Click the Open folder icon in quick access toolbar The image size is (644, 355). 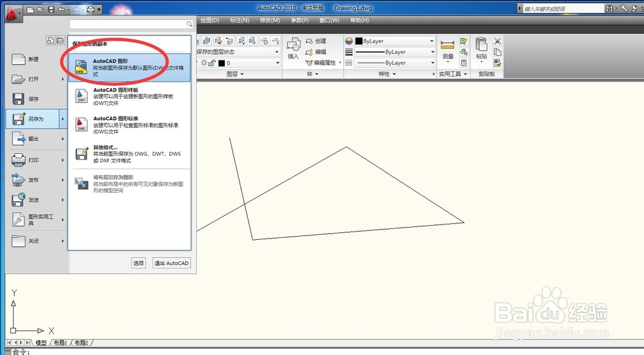coord(41,10)
